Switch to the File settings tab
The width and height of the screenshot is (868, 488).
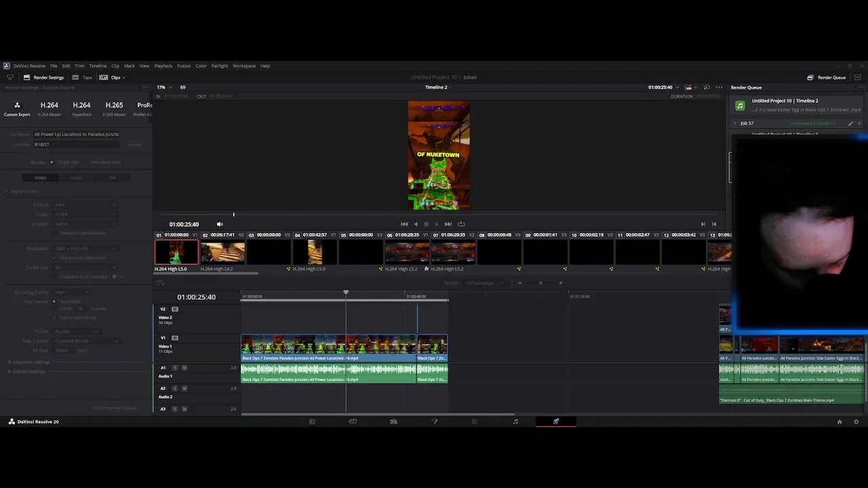pyautogui.click(x=113, y=178)
